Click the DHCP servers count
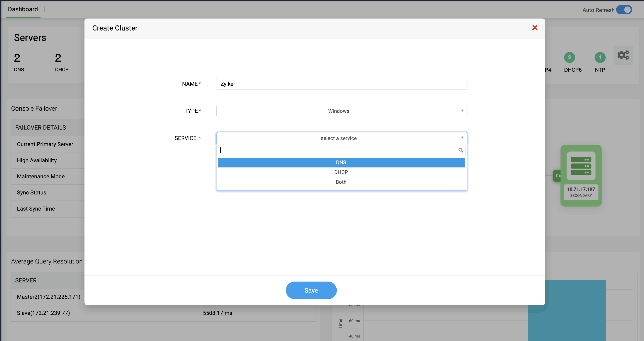 [58, 58]
